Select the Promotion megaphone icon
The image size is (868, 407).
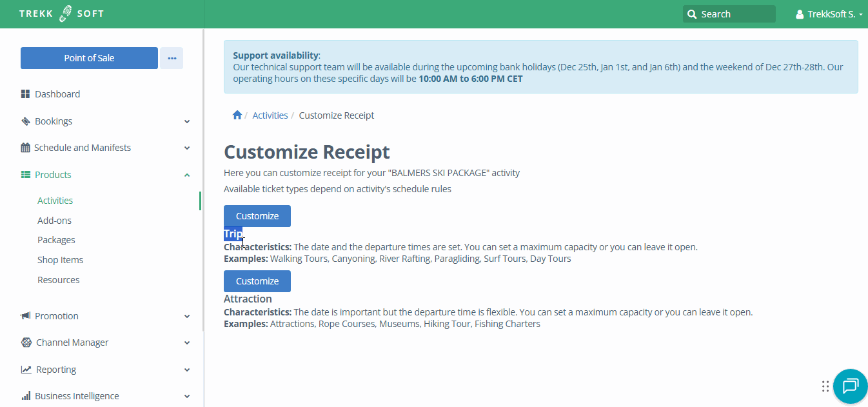tap(26, 315)
